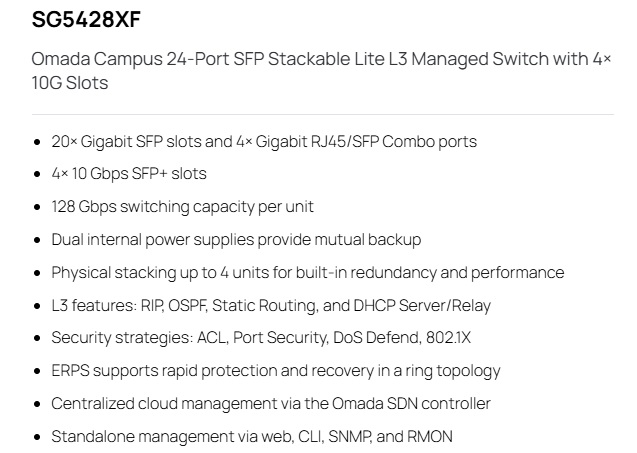
Task: Click the 20× Gigabit SFP slots bullet
Action: (264, 142)
